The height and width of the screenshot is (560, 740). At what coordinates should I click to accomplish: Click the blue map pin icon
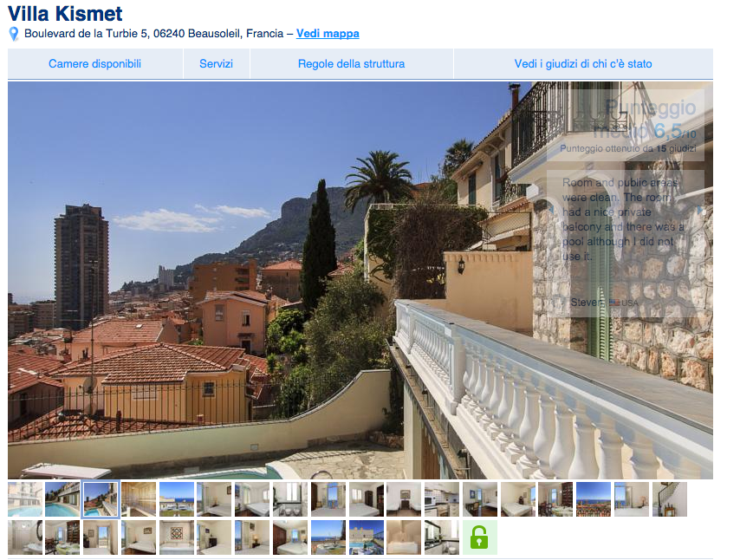click(x=14, y=34)
